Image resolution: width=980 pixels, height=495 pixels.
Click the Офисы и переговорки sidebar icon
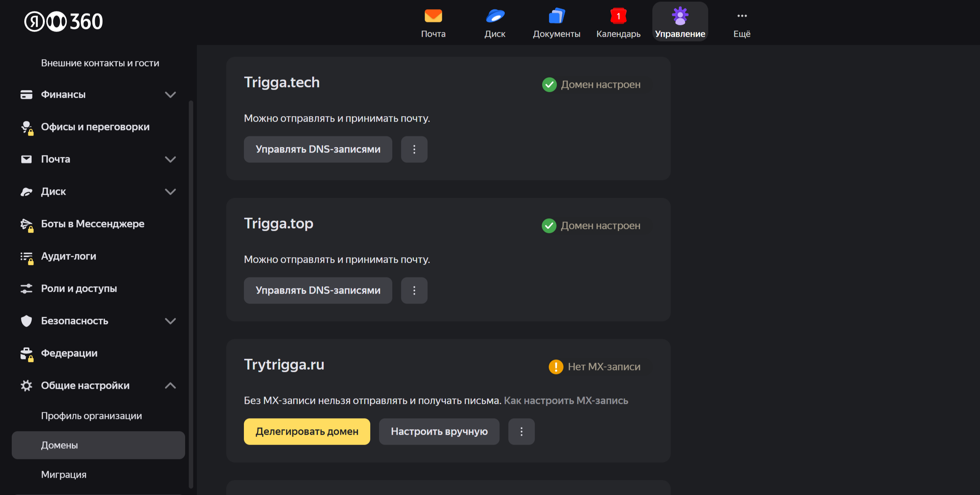26,128
